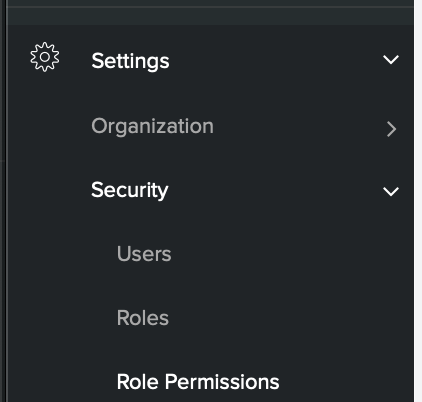Select Role Permissions in the sidebar

click(198, 382)
